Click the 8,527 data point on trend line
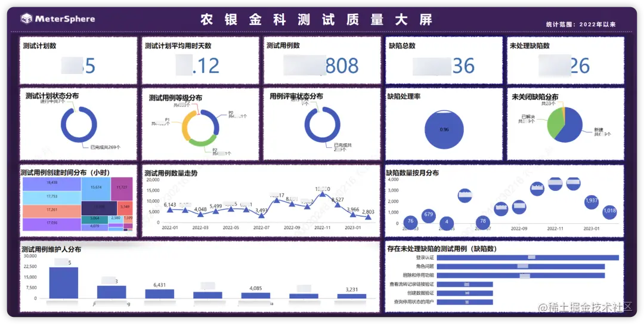 [x=338, y=204]
